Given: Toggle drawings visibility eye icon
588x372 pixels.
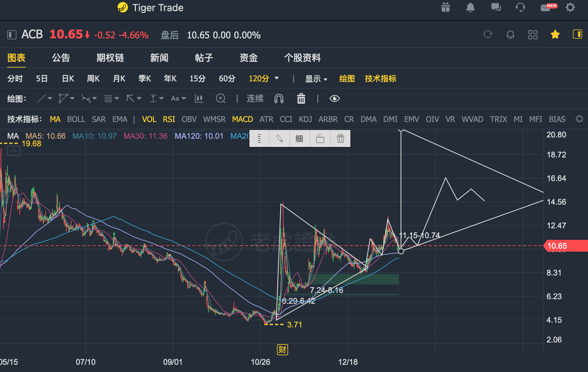Looking at the screenshot, I should [335, 98].
